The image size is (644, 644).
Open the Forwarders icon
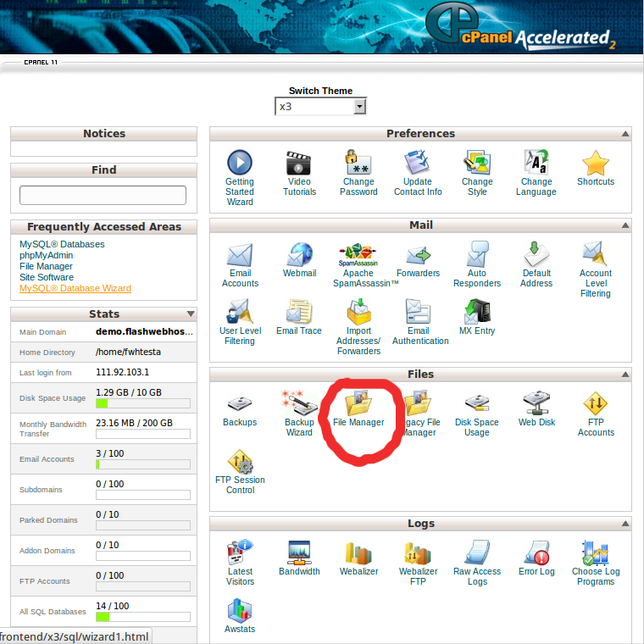418,255
